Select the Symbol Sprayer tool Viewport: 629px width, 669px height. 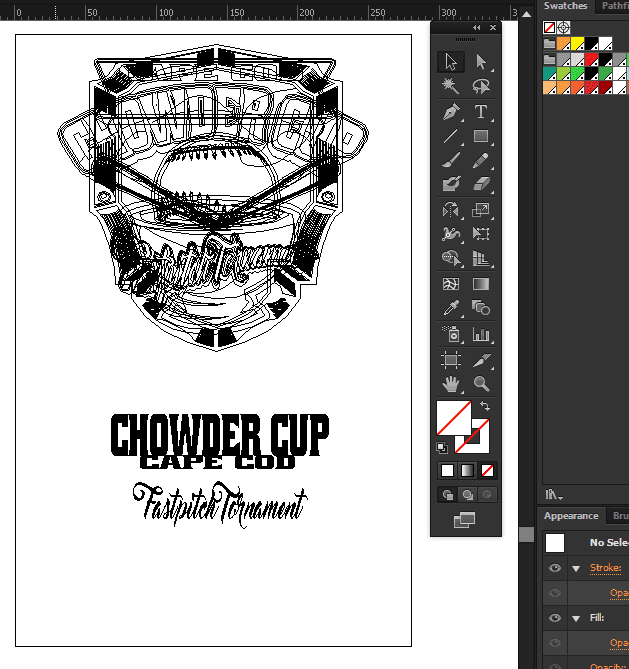click(x=451, y=334)
